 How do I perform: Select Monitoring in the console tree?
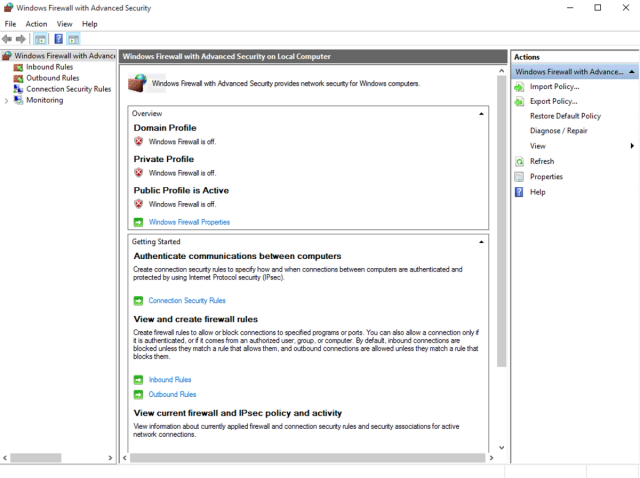pos(44,100)
